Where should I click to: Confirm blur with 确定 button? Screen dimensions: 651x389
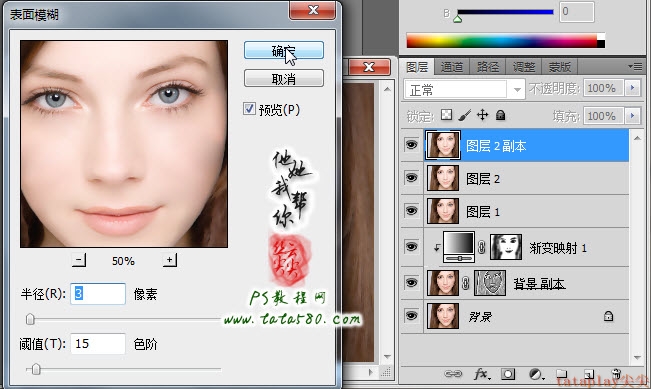pos(284,50)
